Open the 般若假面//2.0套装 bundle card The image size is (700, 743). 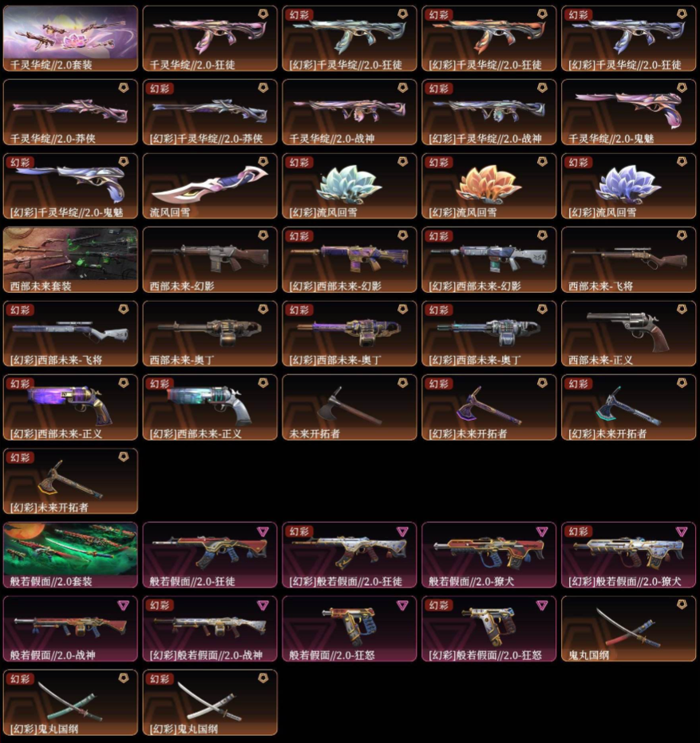[70, 555]
